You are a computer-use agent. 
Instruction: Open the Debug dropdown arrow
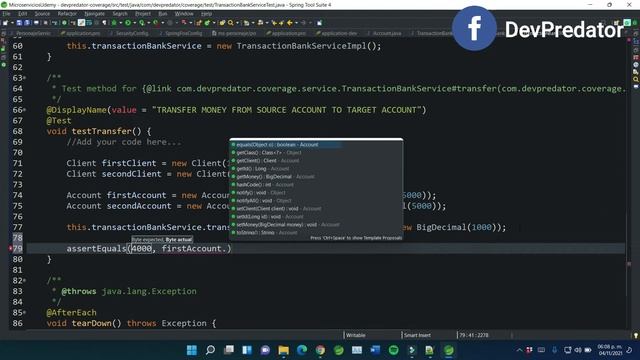(x=121, y=23)
